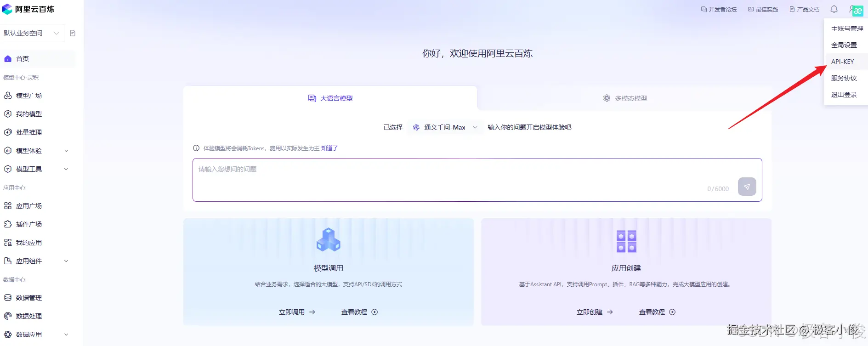Open the 通义千问-Max model selector dropdown
This screenshot has height=346, width=868.
445,127
